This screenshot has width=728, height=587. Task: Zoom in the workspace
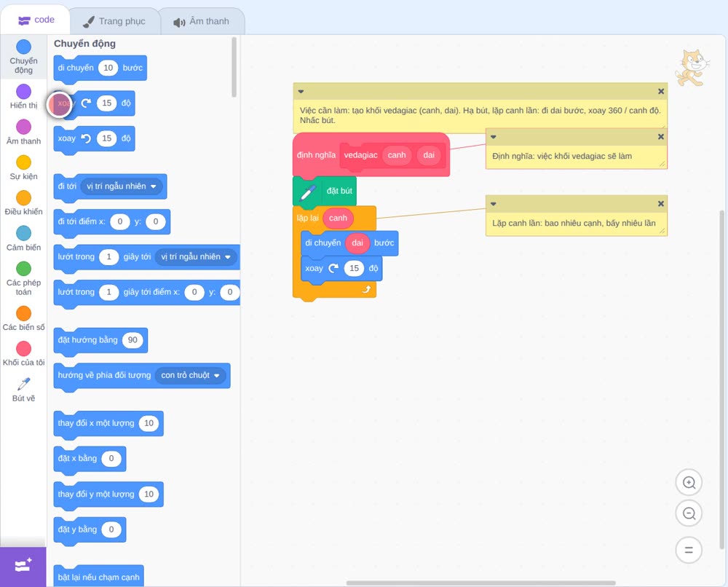pos(689,483)
